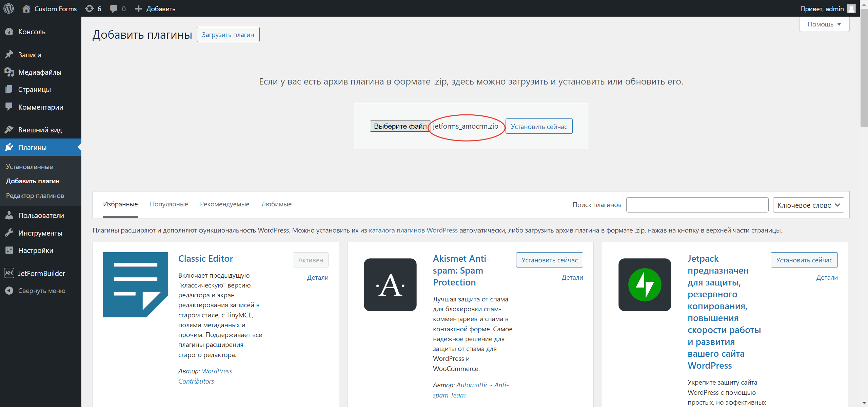
Task: Click the WordPress logo in admin bar
Action: pos(8,8)
